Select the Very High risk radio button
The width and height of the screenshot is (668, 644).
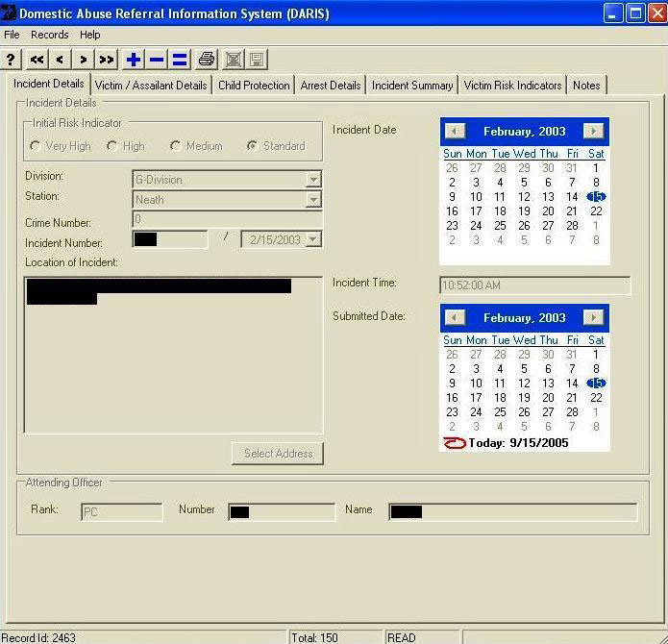[x=36, y=146]
